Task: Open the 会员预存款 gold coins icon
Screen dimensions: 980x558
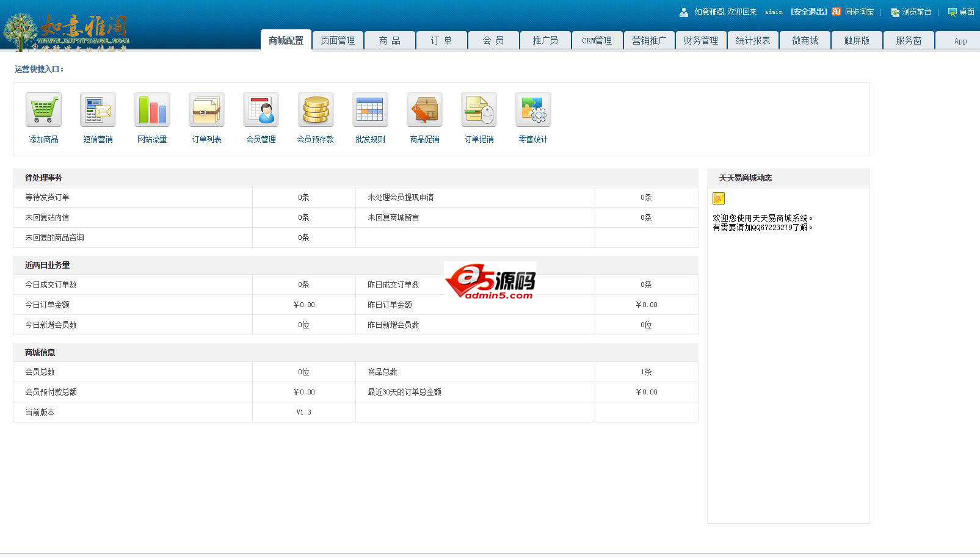Action: [x=316, y=110]
